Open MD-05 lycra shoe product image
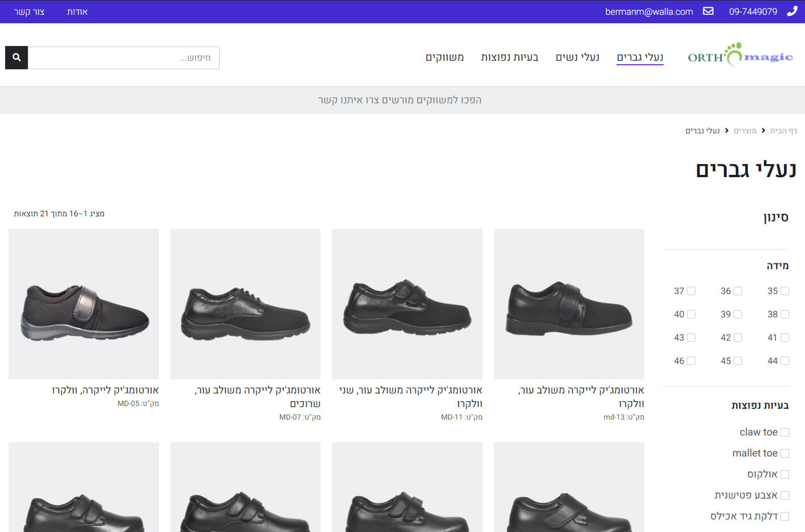The width and height of the screenshot is (805, 532). point(83,304)
